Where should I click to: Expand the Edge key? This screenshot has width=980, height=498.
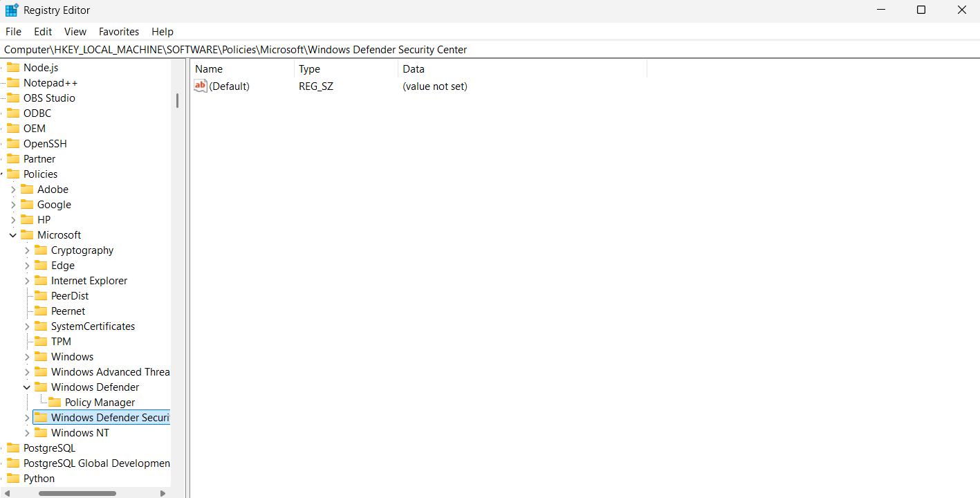[27, 266]
